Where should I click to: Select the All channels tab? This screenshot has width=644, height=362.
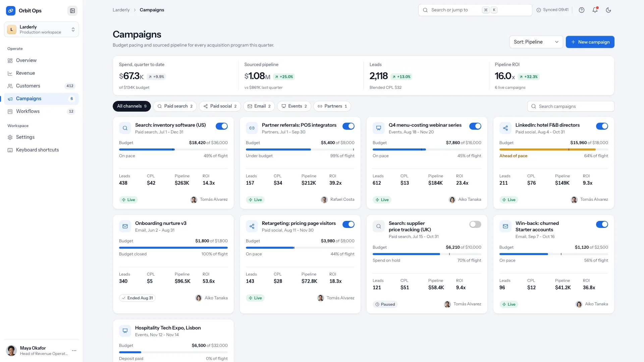click(x=132, y=106)
